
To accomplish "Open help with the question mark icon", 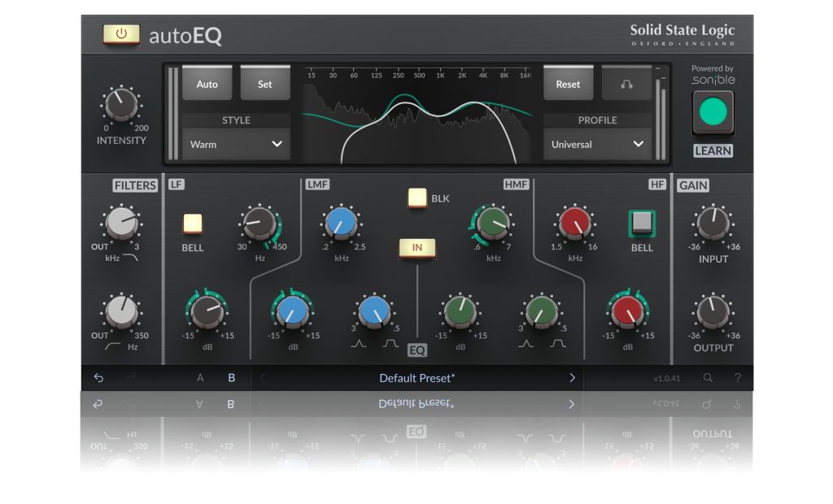I will pyautogui.click(x=737, y=378).
